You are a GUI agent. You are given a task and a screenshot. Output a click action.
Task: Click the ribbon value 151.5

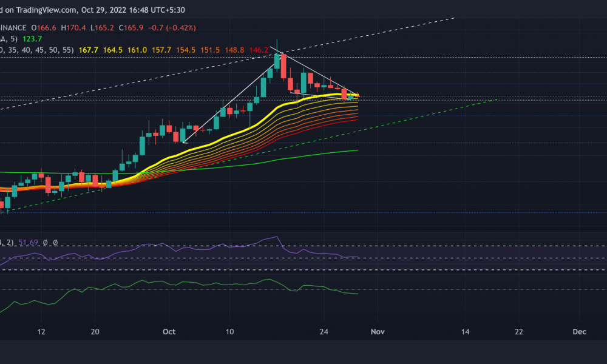[x=210, y=50]
